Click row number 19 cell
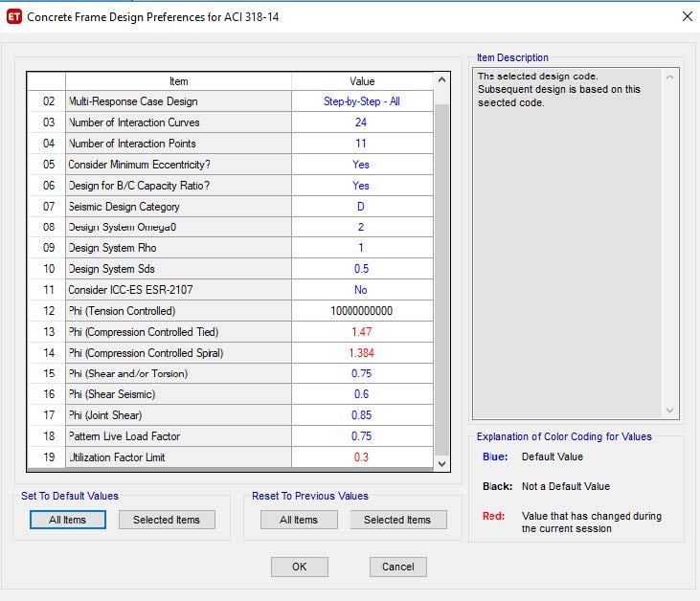The image size is (700, 601). point(47,456)
